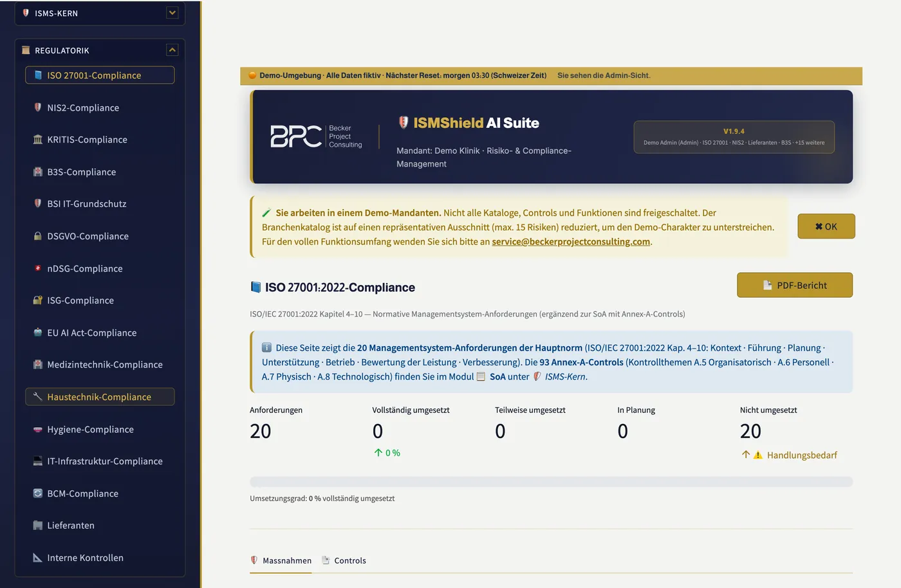
Task: Click the IT-Infrastruktur-Compliance computer icon
Action: [38, 461]
